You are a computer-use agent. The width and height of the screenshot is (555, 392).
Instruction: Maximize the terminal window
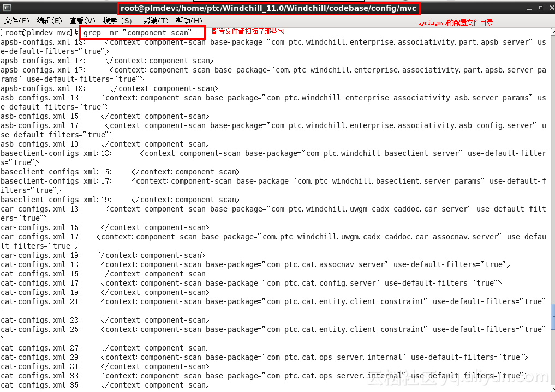pyautogui.click(x=541, y=8)
